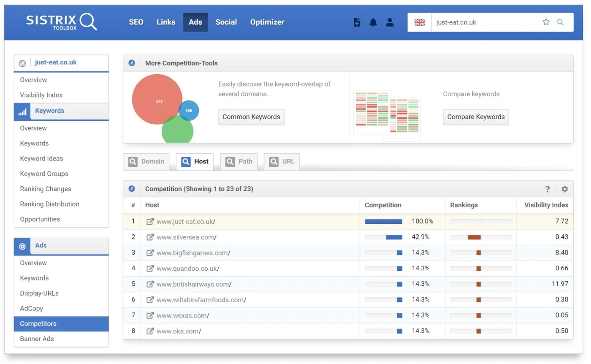Switch to the Domain tab
The width and height of the screenshot is (591, 364).
[146, 162]
